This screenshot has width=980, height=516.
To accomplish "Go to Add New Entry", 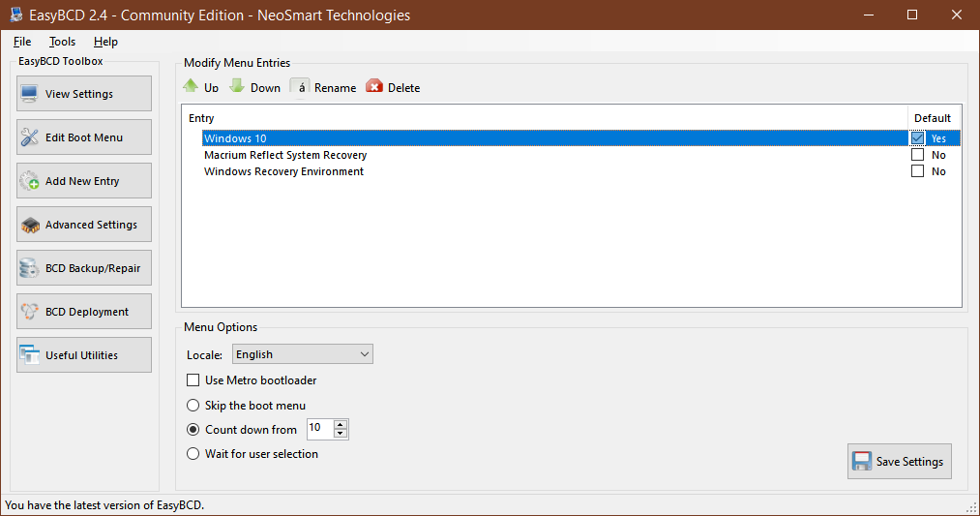I will [84, 181].
